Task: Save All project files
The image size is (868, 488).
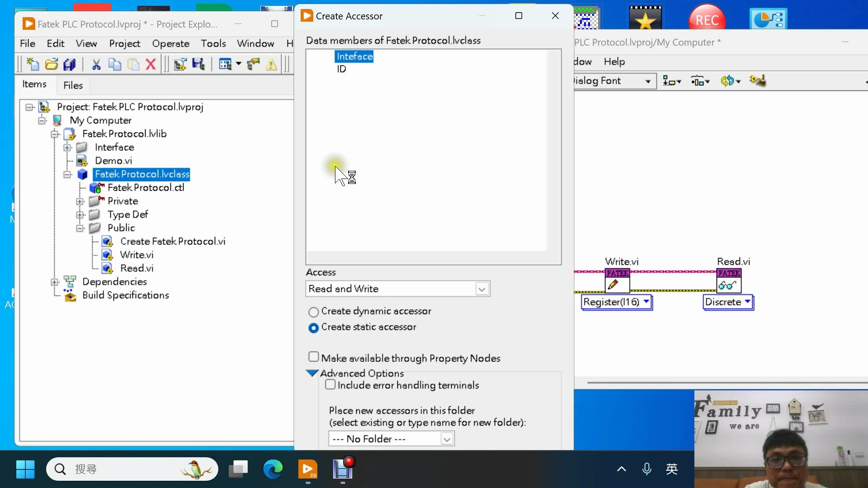Action: click(x=70, y=64)
